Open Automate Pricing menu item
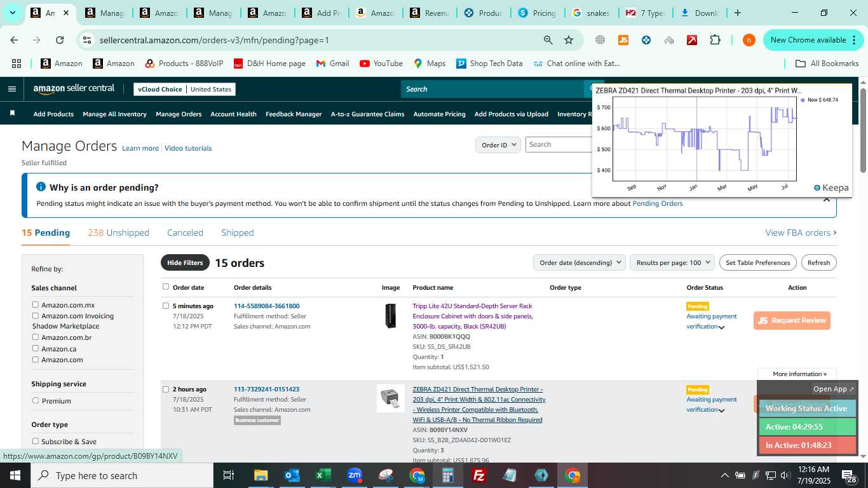The image size is (868, 488). coord(439,114)
